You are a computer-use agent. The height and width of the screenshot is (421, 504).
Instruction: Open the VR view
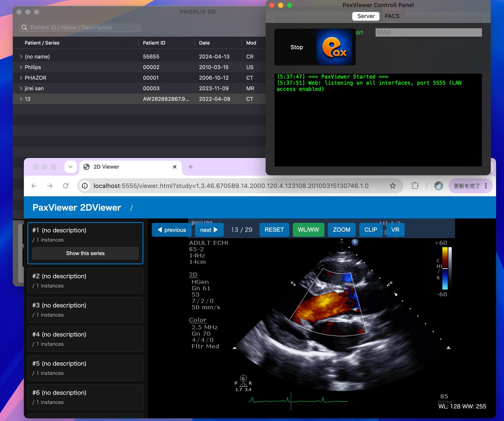coord(395,230)
